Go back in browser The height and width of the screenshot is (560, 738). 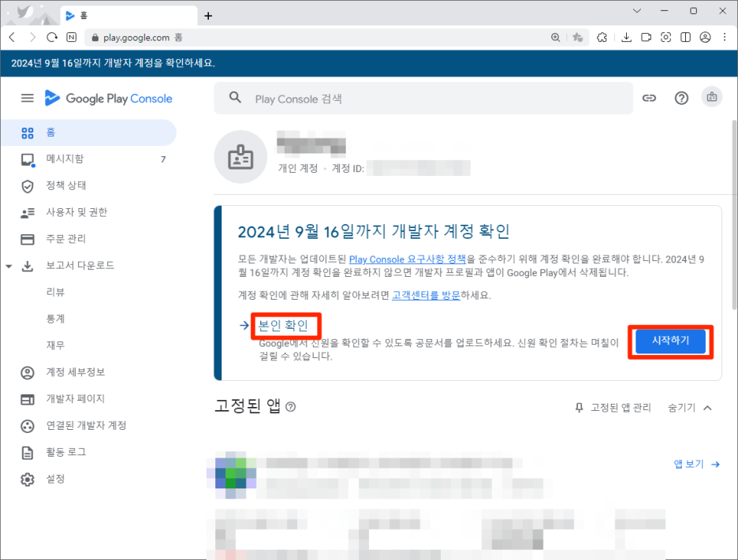pos(13,37)
